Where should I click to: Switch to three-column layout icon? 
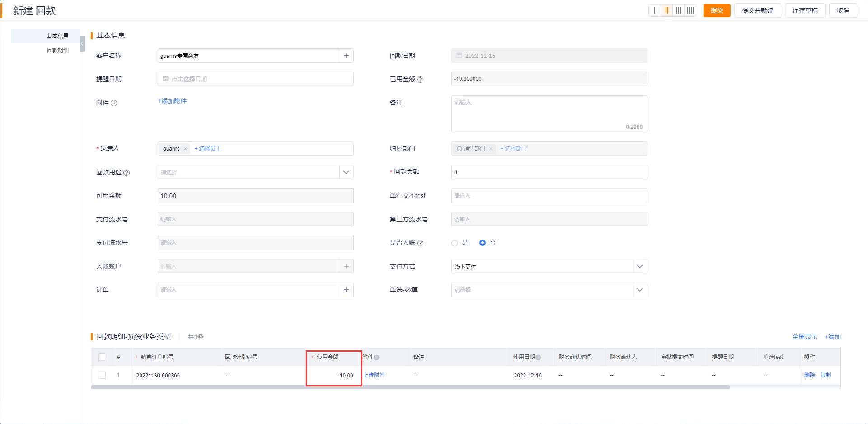click(678, 10)
